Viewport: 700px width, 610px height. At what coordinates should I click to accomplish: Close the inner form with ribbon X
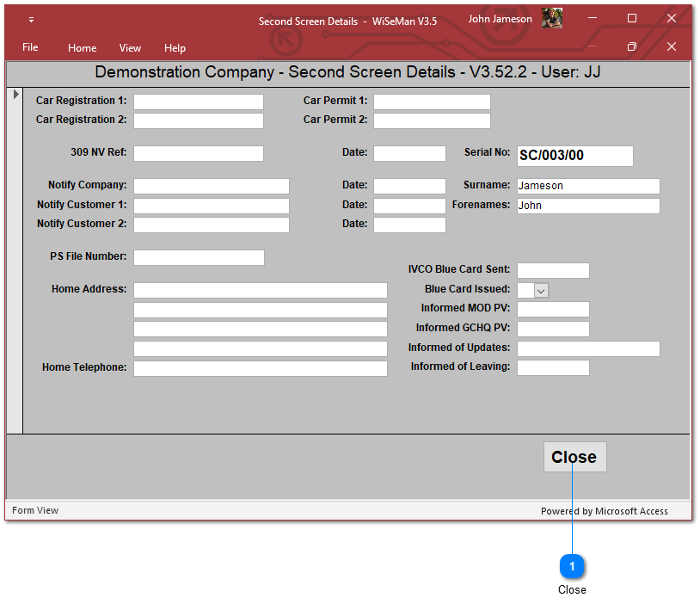[672, 46]
